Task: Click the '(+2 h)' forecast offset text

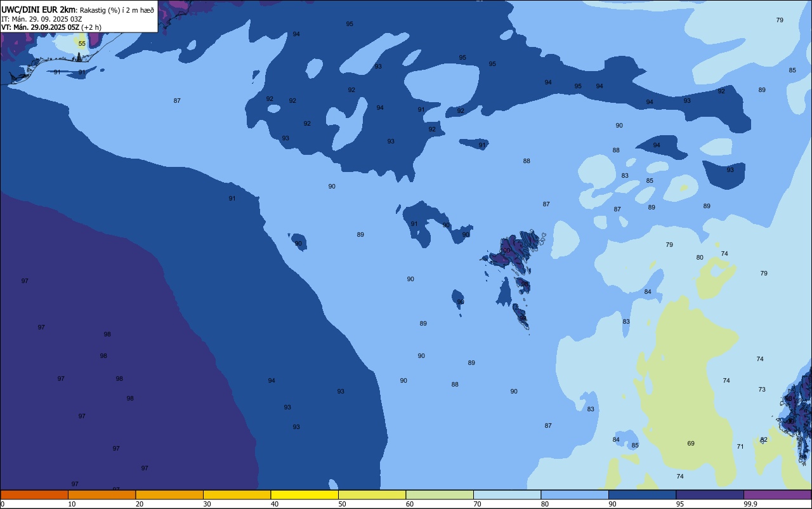Action: pos(91,27)
